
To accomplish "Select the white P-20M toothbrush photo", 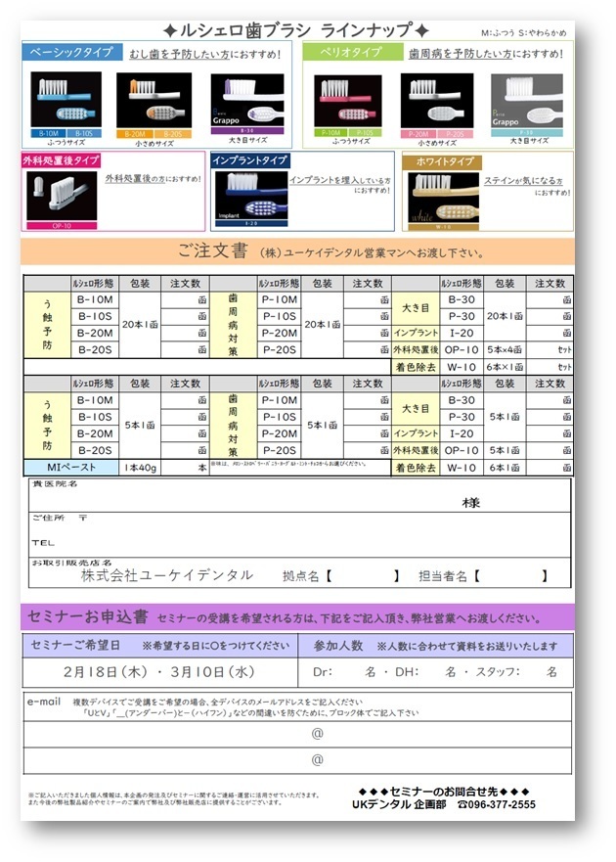I will (437, 101).
